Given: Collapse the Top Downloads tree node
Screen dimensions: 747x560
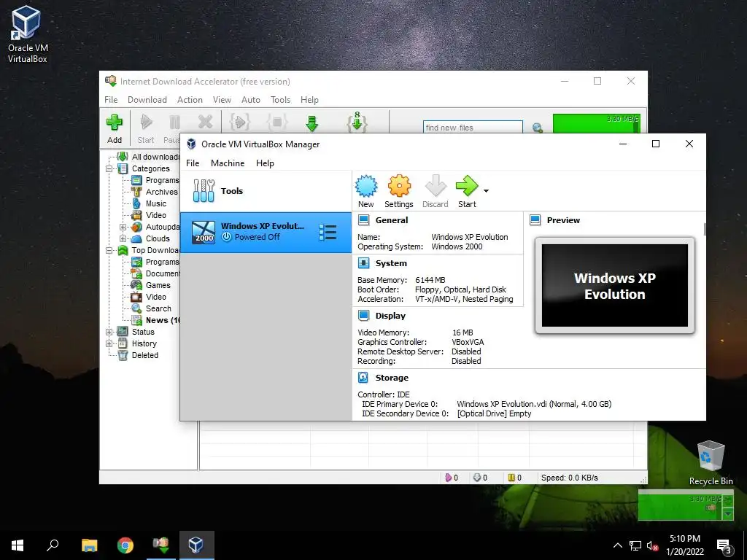Looking at the screenshot, I should (x=109, y=250).
